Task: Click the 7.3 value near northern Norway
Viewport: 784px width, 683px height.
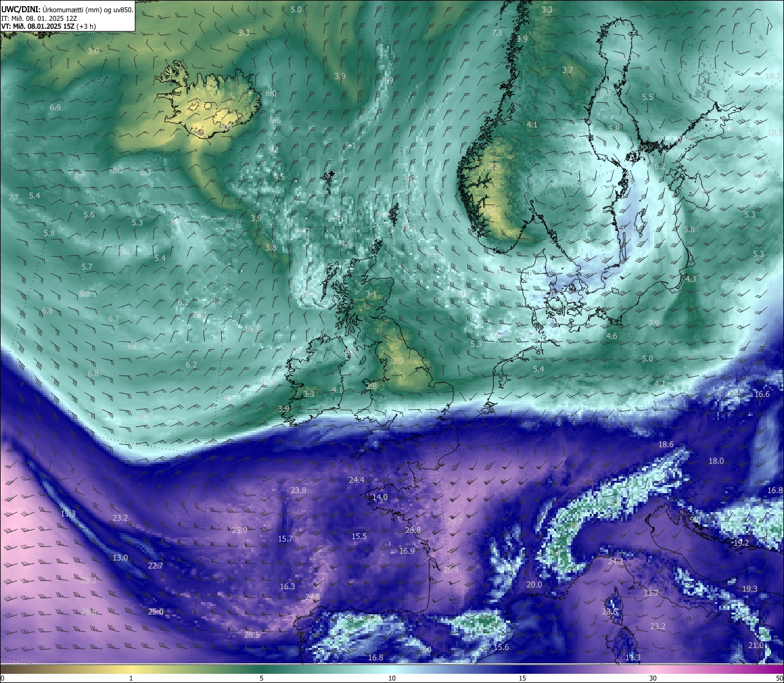Action: [497, 32]
